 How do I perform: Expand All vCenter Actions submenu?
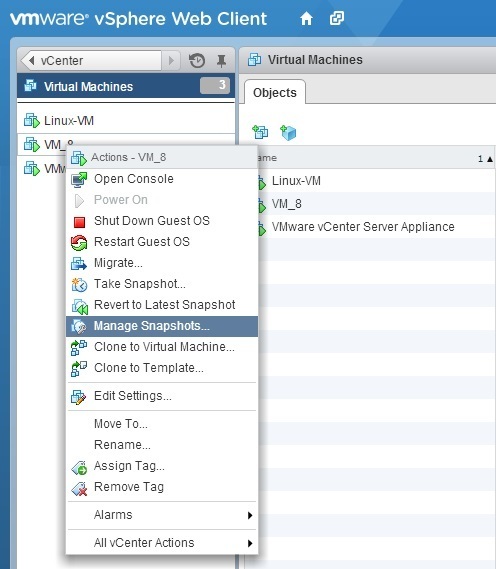(162, 543)
